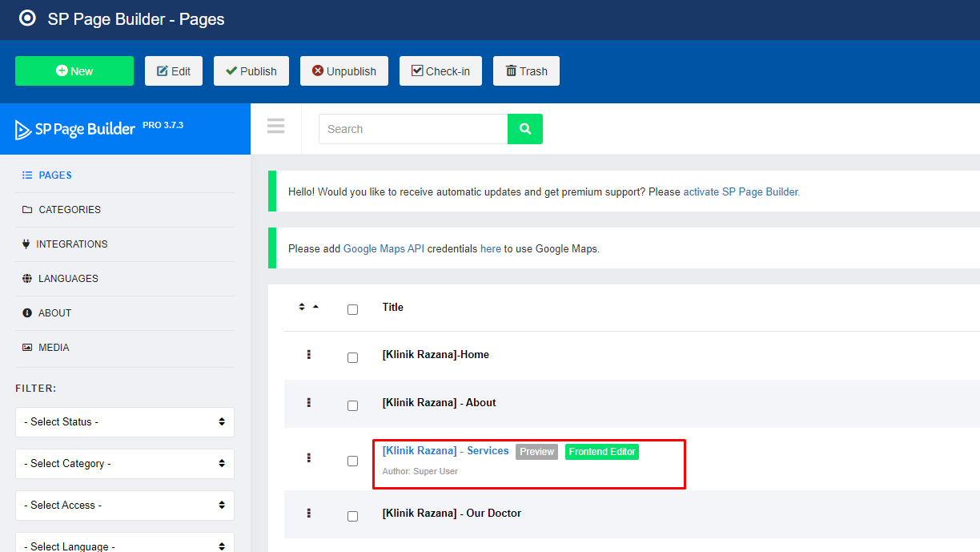Grab the drag handle for Klinik Razana-Home

308,354
